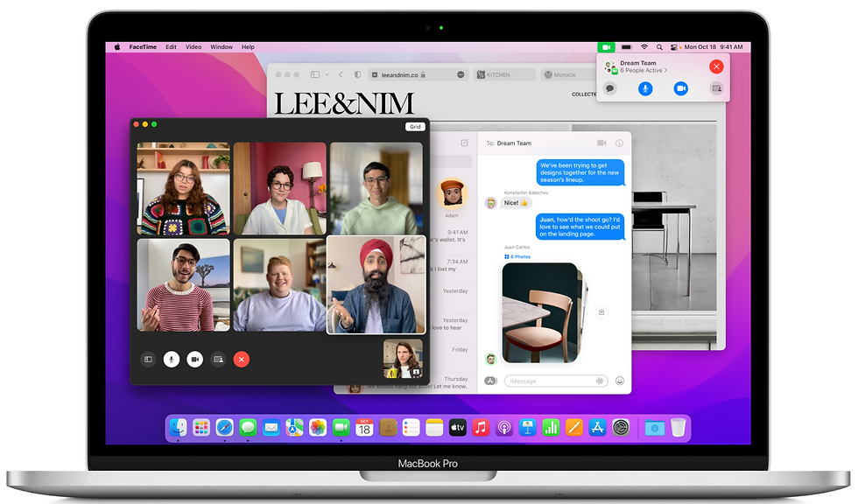Open App Store from the Dock
The width and height of the screenshot is (858, 504).
tap(597, 428)
